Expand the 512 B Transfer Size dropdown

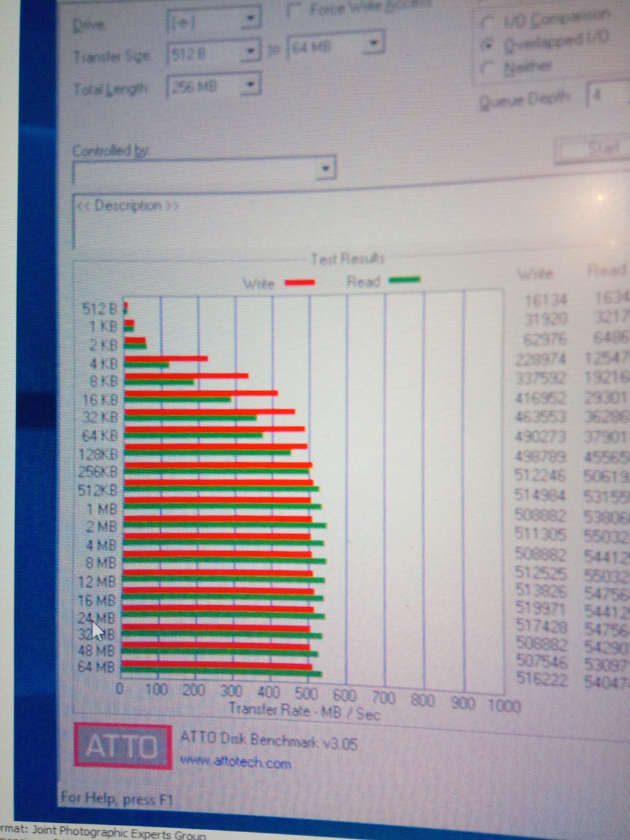tap(250, 52)
